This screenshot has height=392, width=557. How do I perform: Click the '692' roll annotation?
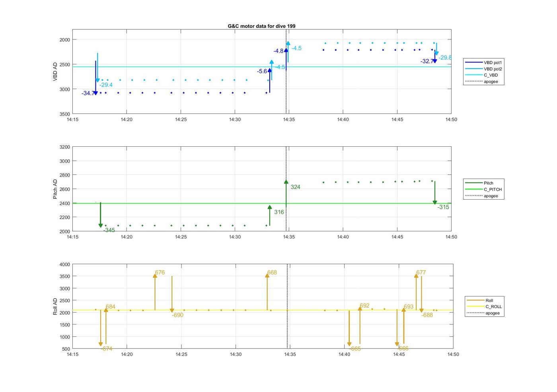[364, 306]
